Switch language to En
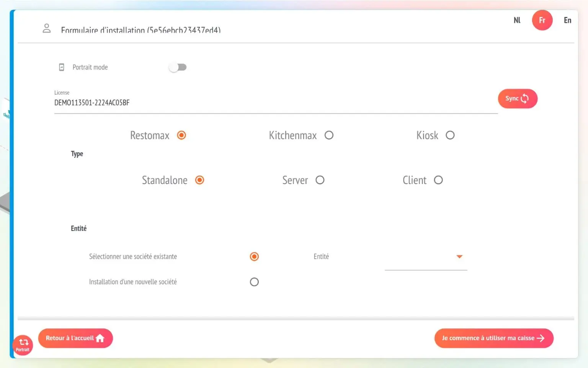The height and width of the screenshot is (368, 588). tap(567, 20)
